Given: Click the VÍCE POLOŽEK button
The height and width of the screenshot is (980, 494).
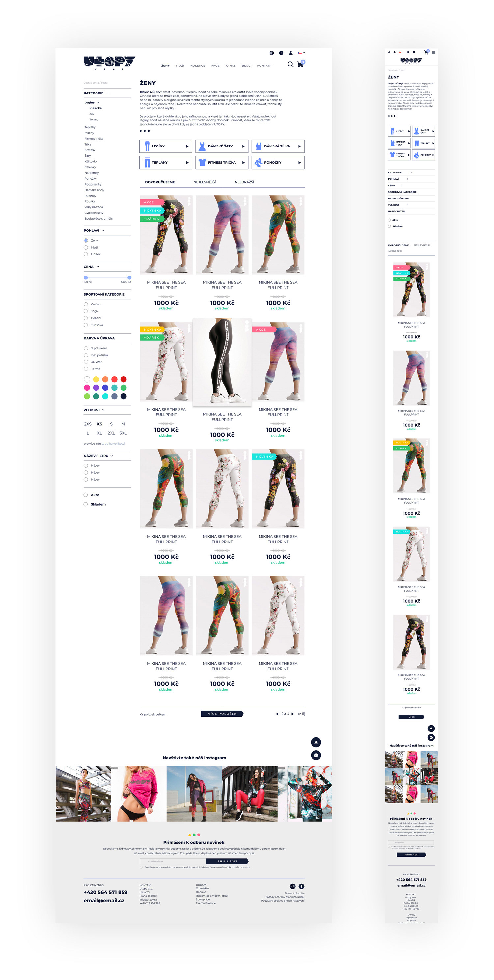Looking at the screenshot, I should [222, 714].
